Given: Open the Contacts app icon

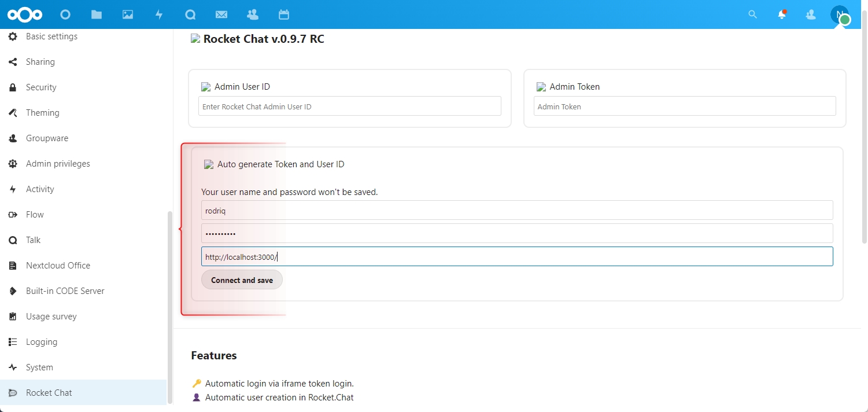Looking at the screenshot, I should 252,14.
